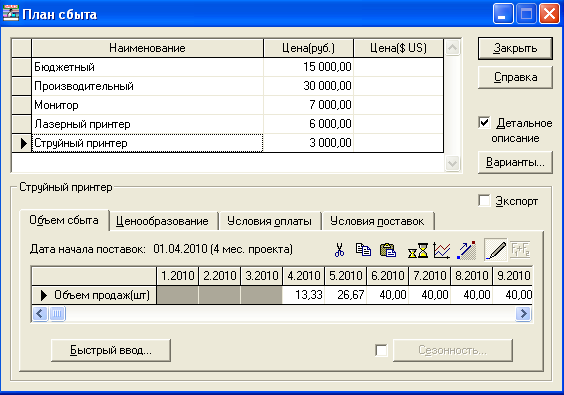Tick the checkbox beside Сезонность button
564x395 pixels.
coord(381,350)
